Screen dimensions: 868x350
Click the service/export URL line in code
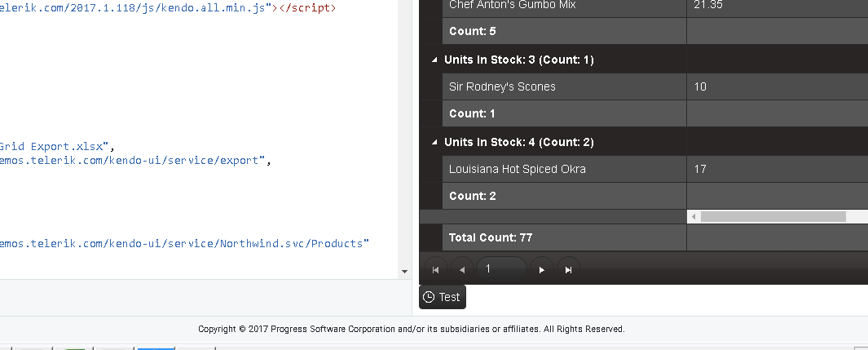click(134, 161)
